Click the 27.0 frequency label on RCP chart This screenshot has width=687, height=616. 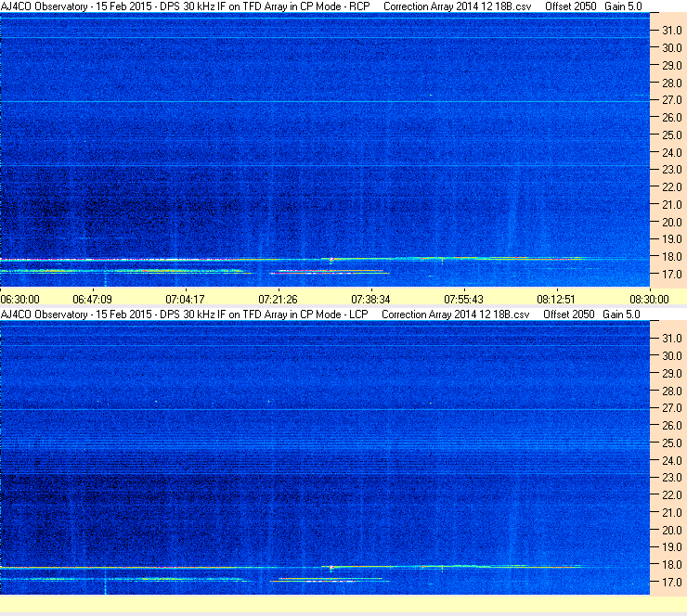coord(672,100)
